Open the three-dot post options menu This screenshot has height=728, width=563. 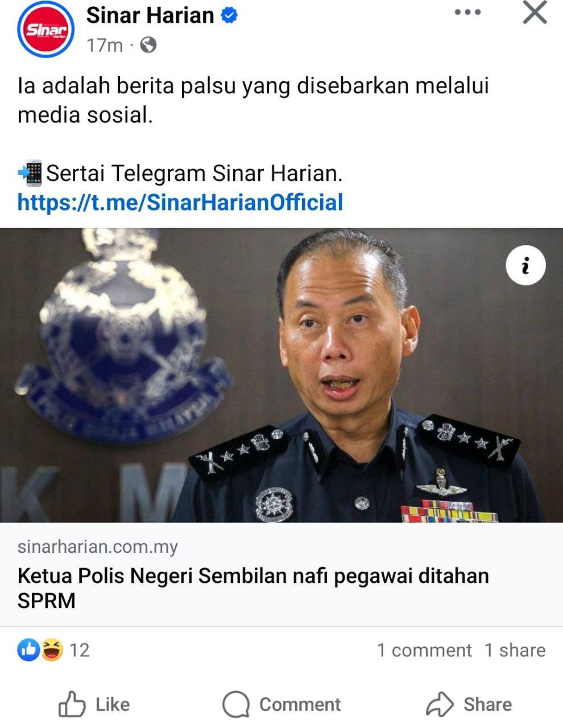tap(468, 13)
